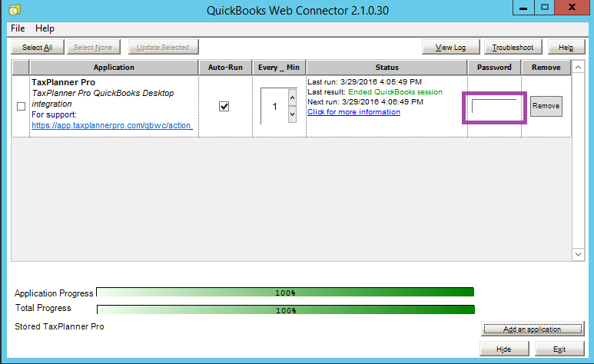Click the list scrollbar up arrow
This screenshot has width=594, height=364.
coord(578,68)
